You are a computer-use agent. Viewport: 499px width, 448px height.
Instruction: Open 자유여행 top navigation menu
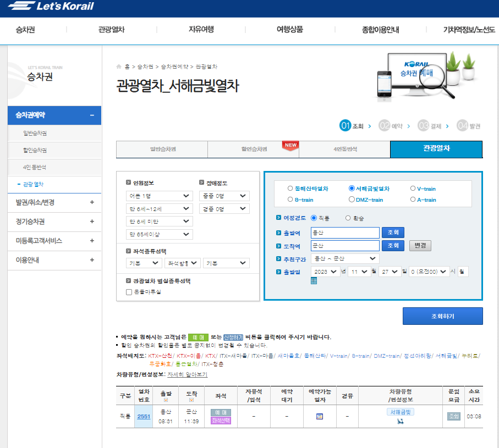pyautogui.click(x=201, y=30)
